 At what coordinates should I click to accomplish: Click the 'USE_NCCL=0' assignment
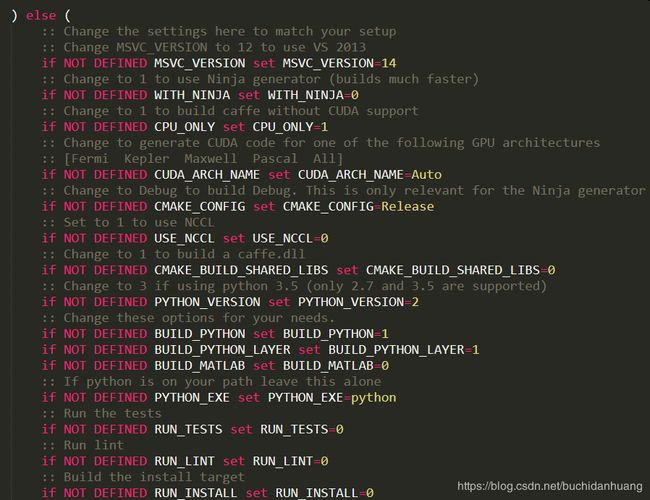pyautogui.click(x=290, y=238)
